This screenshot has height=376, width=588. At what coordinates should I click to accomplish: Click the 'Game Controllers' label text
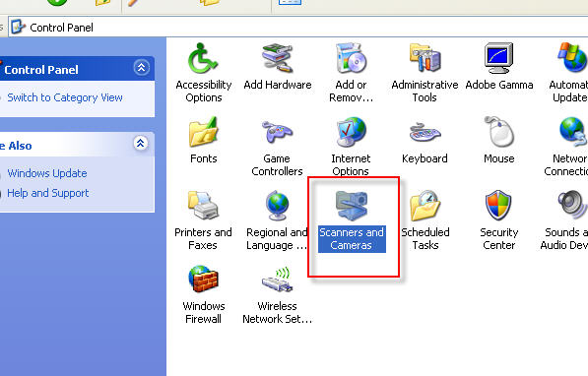pyautogui.click(x=277, y=165)
